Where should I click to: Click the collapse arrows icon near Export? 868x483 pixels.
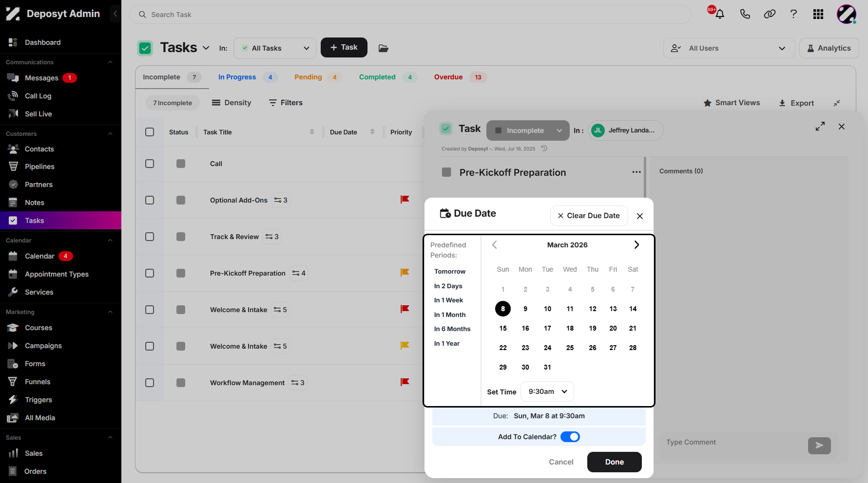click(x=837, y=103)
